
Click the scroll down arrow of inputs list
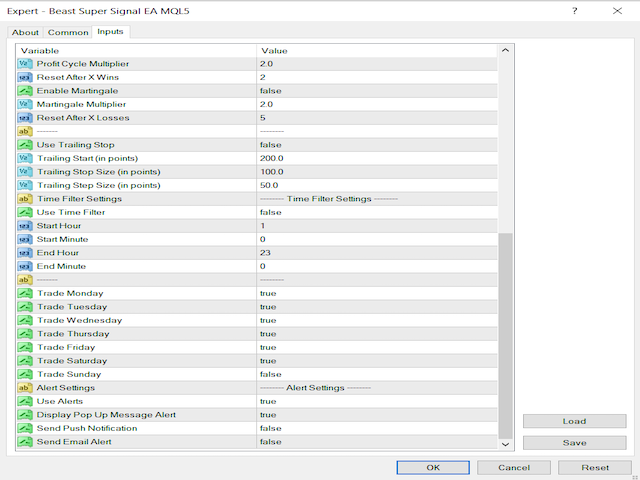click(505, 444)
